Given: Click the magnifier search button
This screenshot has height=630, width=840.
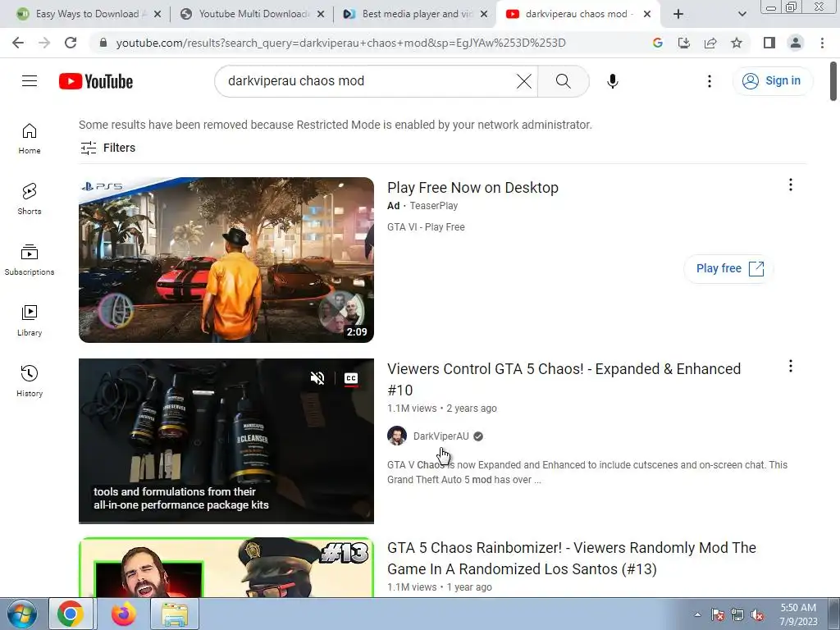Looking at the screenshot, I should (563, 81).
